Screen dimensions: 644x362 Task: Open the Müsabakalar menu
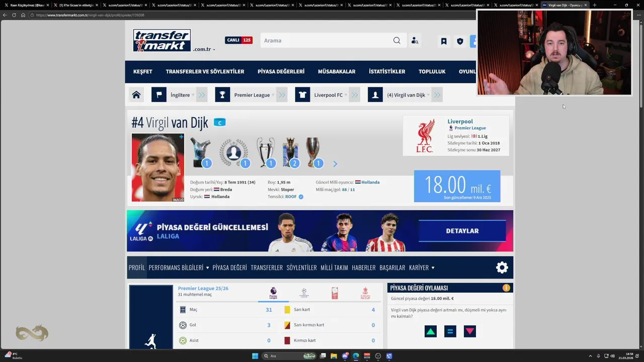tap(337, 71)
